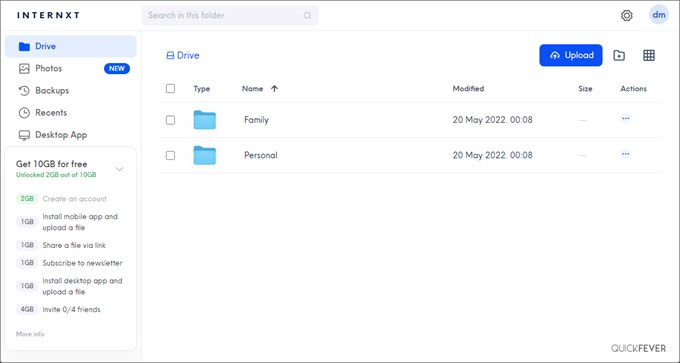Click the Modified column header
Image resolution: width=680 pixels, height=363 pixels.
468,88
